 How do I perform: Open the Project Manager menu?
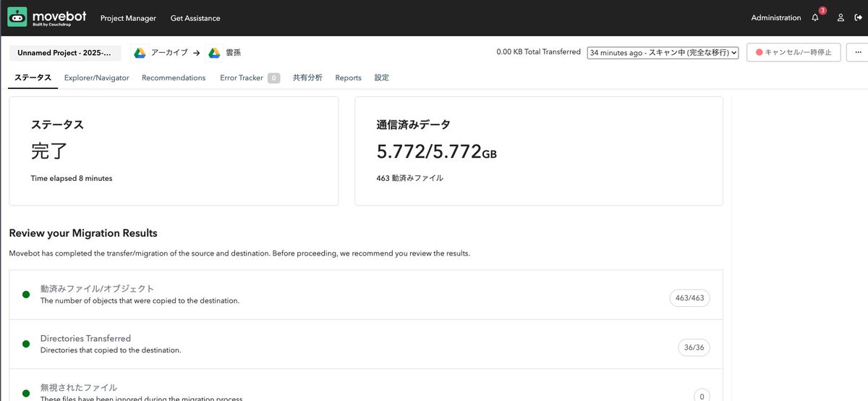[x=128, y=18]
